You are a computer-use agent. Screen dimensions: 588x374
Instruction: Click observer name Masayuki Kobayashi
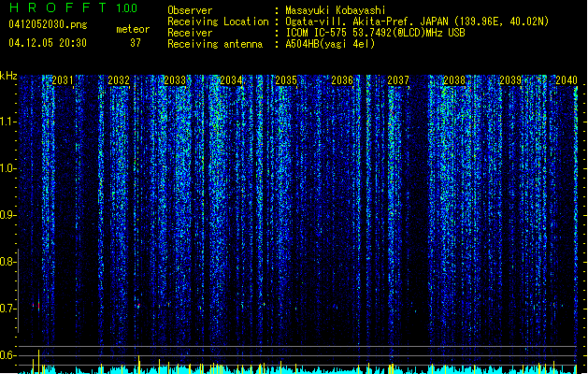(336, 10)
